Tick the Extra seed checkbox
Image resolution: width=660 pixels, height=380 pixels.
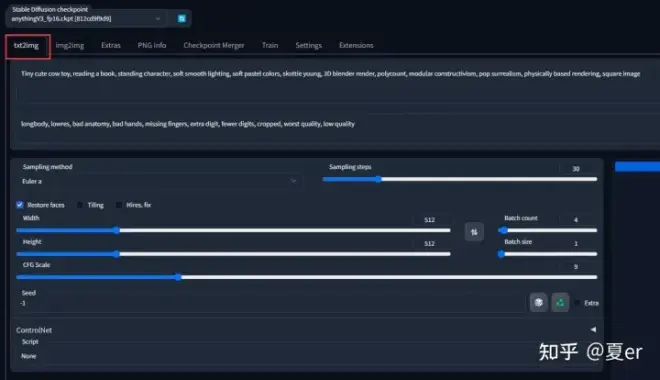[x=578, y=303]
